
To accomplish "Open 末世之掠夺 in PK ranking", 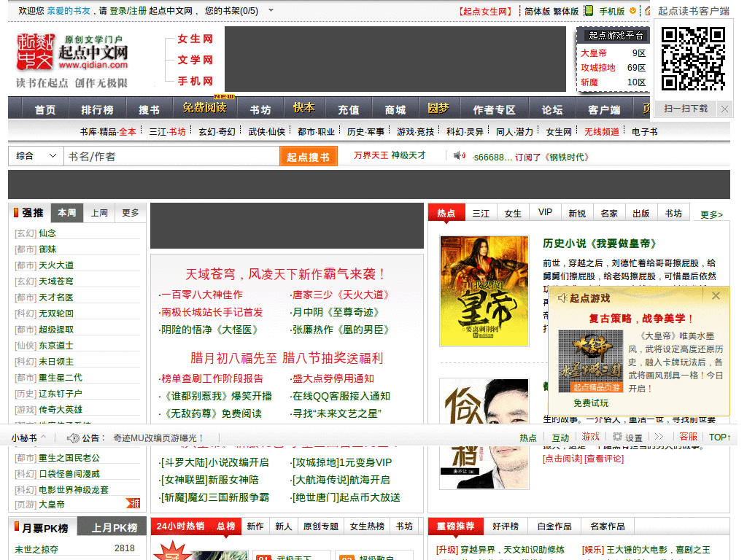I will pos(36,549).
